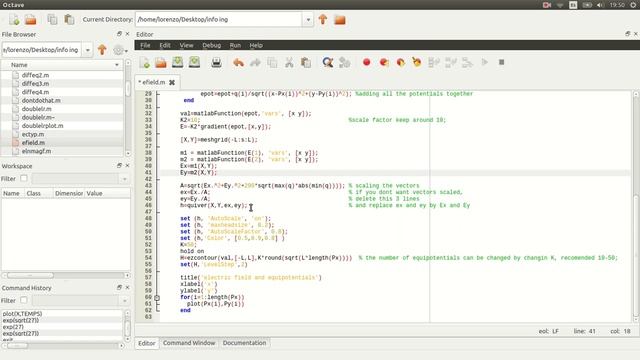Click the Run/Continue play icon
Viewport: 640px width, 360px height.
[x=484, y=62]
